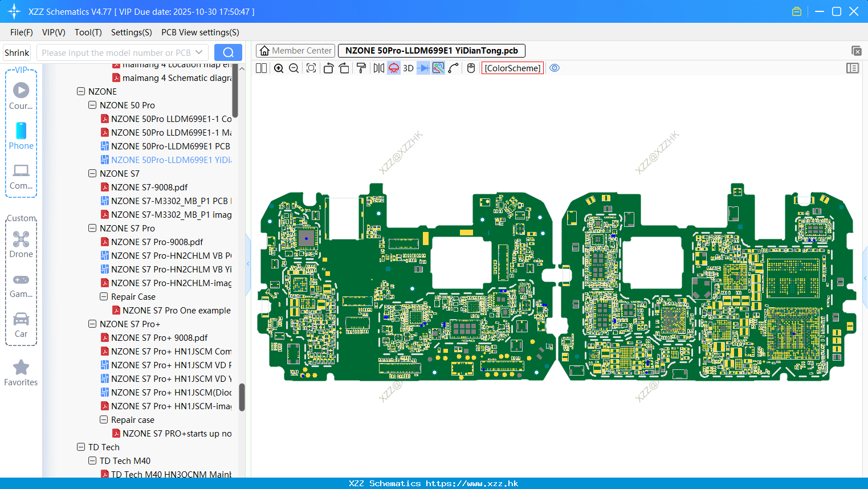
Task: Collapse the NZONE 50 Pro folder
Action: [92, 105]
